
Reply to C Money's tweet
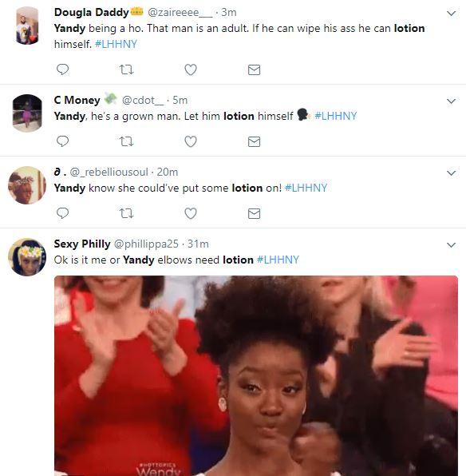pyautogui.click(x=62, y=141)
